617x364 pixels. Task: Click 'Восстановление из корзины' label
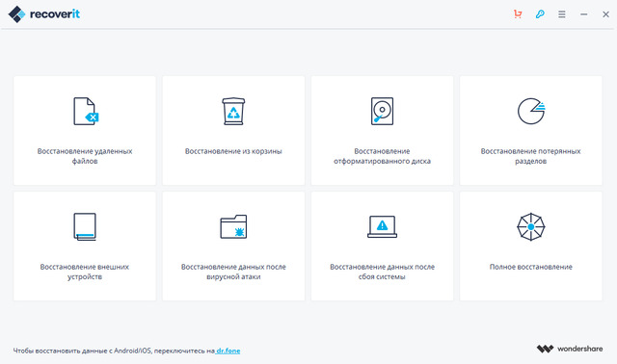coord(233,151)
